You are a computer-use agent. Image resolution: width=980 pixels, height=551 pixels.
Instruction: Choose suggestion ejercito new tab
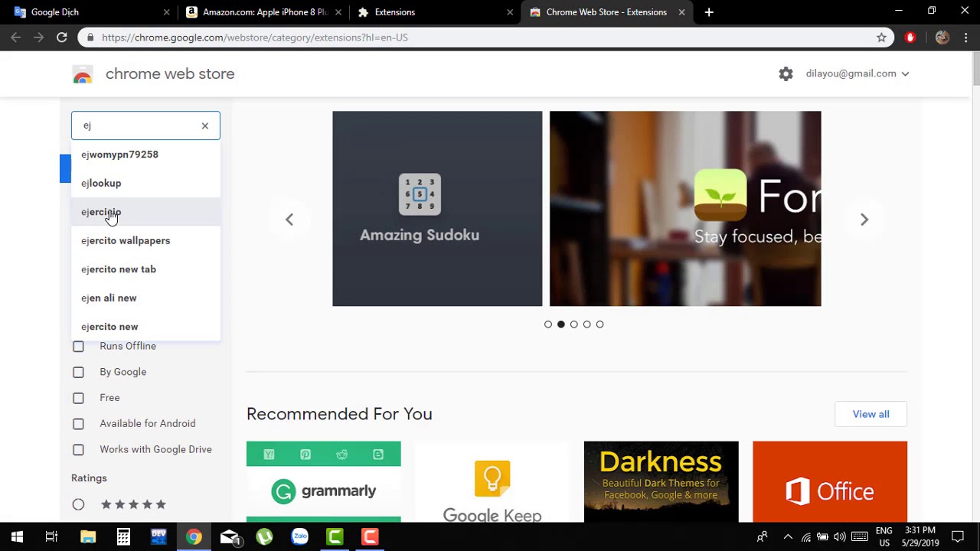145,269
